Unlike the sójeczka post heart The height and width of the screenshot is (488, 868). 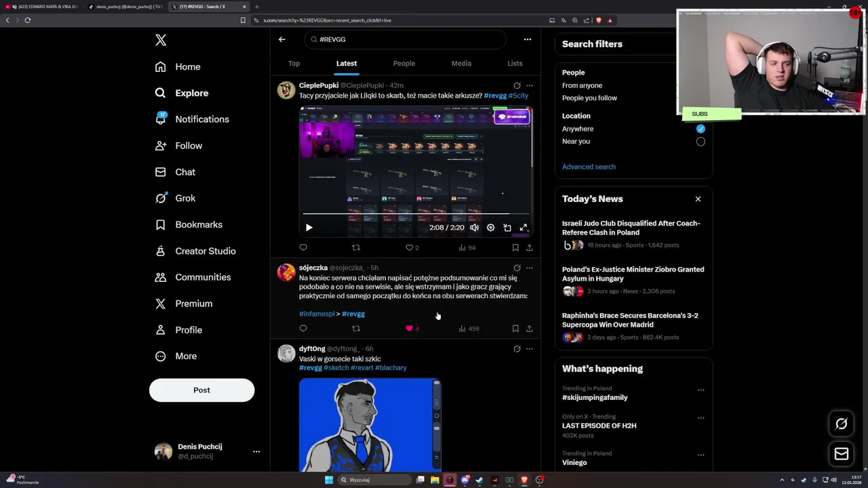(x=409, y=329)
